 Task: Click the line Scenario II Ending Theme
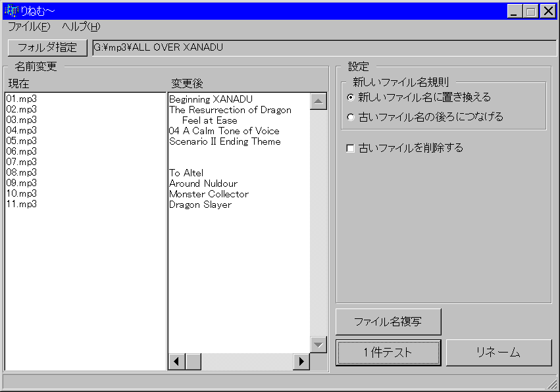pyautogui.click(x=225, y=141)
